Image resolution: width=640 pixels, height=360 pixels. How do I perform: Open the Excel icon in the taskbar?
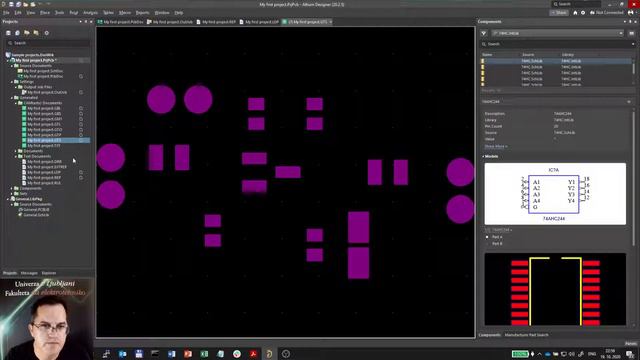click(x=204, y=354)
